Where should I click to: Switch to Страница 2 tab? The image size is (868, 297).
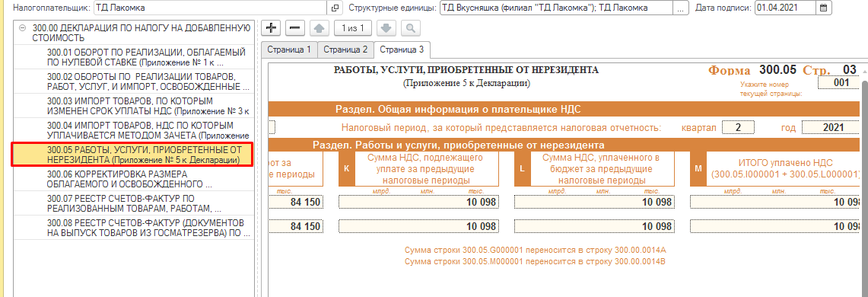[x=346, y=49]
